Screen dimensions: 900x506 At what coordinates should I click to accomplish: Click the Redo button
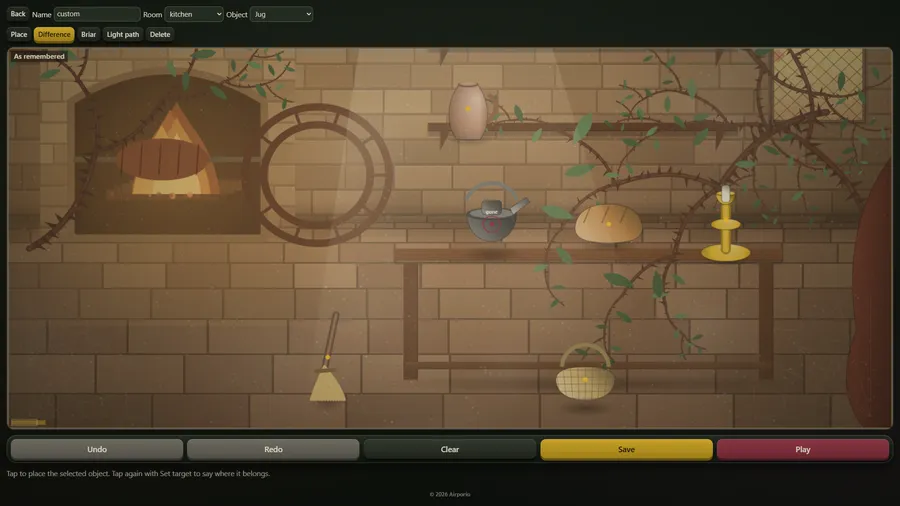(273, 449)
